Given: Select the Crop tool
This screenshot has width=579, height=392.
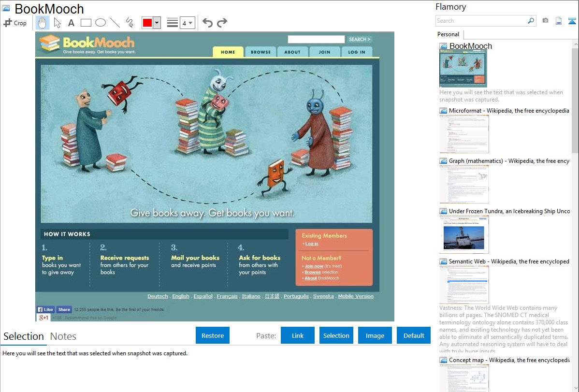Looking at the screenshot, I should click(x=15, y=23).
